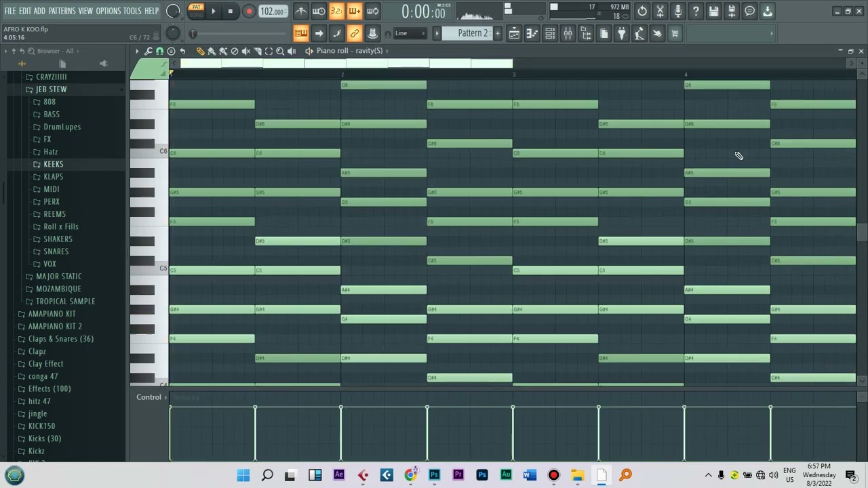
Task: Select the Draw pencil tool in piano roll
Action: 200,51
